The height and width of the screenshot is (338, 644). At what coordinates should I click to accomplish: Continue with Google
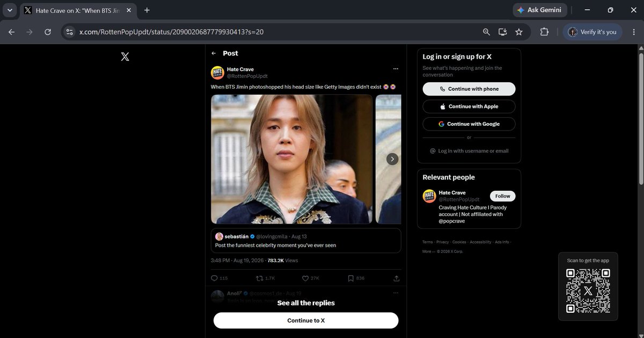pyautogui.click(x=469, y=124)
